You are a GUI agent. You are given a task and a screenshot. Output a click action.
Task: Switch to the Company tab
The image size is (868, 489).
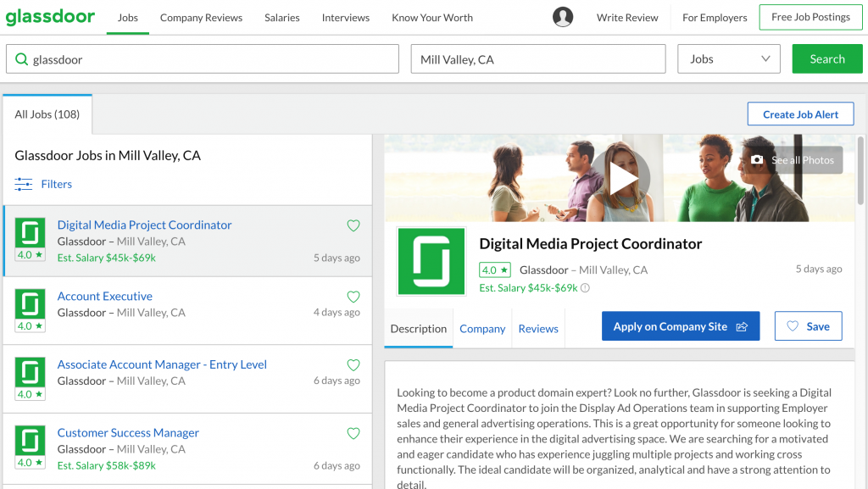coord(482,329)
